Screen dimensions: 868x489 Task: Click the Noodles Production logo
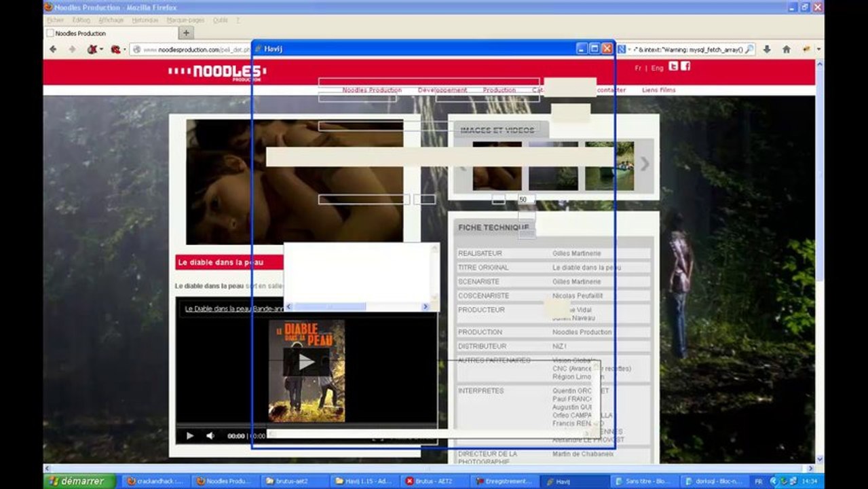217,73
